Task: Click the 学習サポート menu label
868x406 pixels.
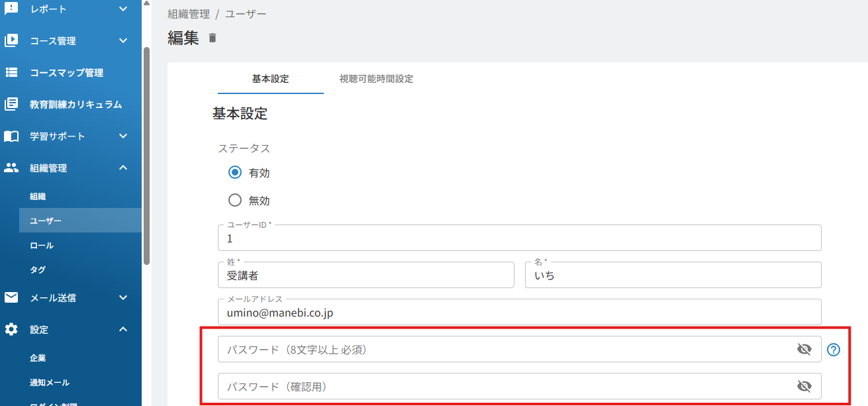Action: (x=58, y=136)
